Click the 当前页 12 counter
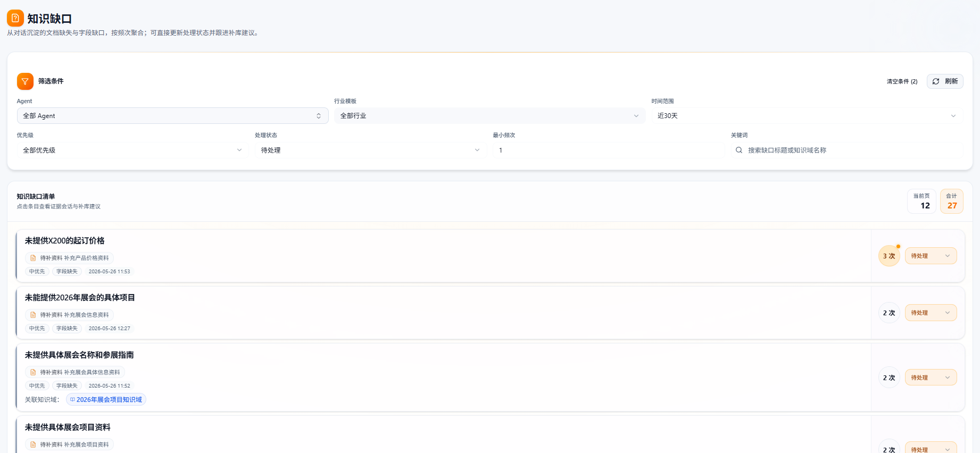The image size is (980, 453). click(921, 202)
